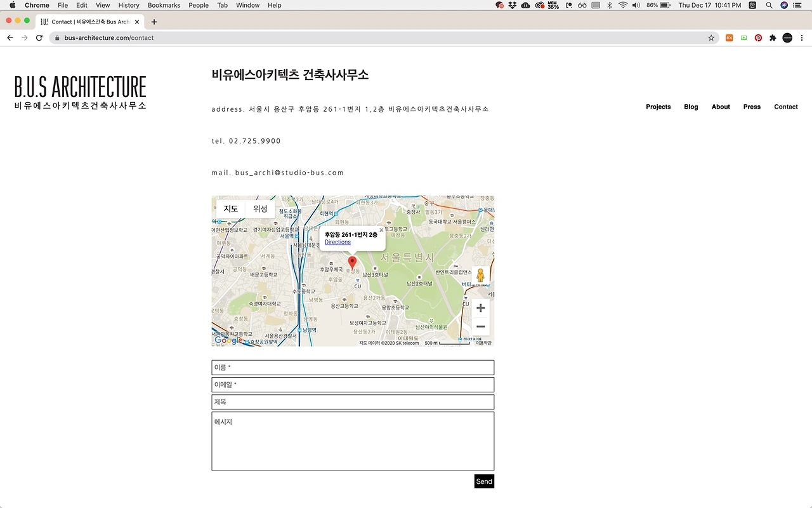Open the Korean input source menu

[x=752, y=5]
